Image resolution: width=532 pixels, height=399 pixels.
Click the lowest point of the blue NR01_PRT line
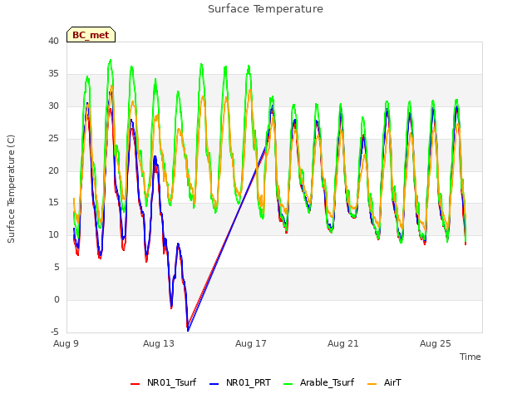[x=189, y=330]
